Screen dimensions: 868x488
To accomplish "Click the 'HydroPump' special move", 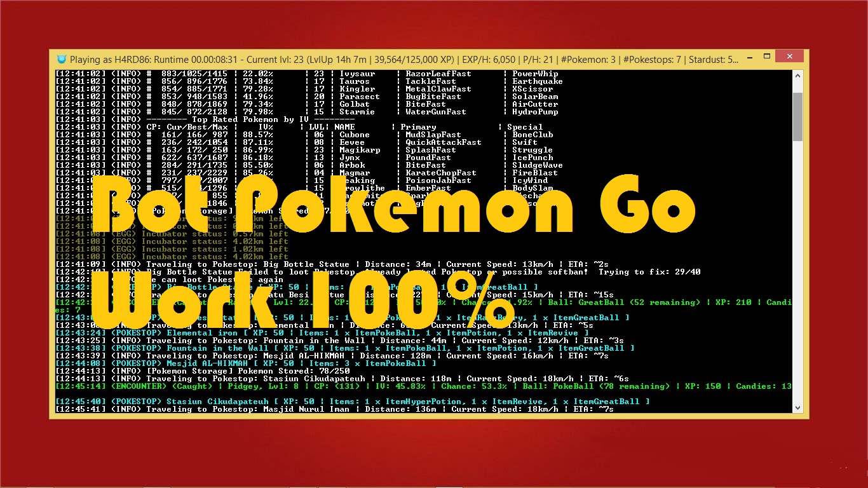I will (535, 112).
